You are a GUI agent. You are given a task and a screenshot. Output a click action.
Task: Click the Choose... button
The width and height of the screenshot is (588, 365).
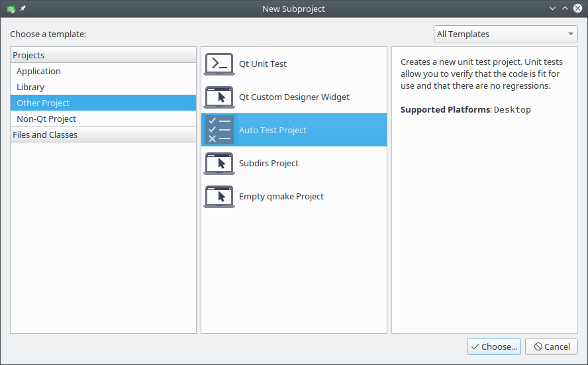pos(494,346)
